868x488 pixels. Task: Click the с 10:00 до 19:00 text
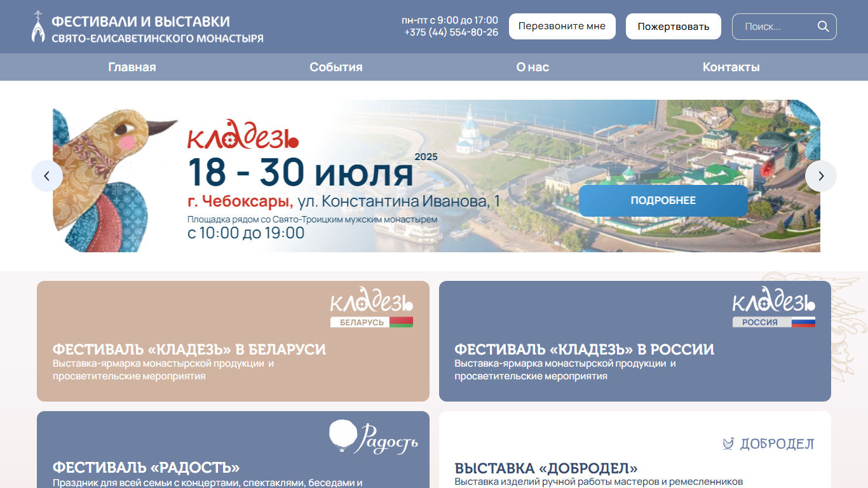[x=246, y=233]
